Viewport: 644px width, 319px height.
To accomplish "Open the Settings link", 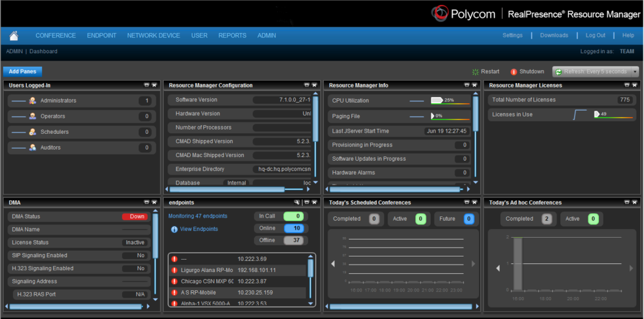I will (x=513, y=36).
